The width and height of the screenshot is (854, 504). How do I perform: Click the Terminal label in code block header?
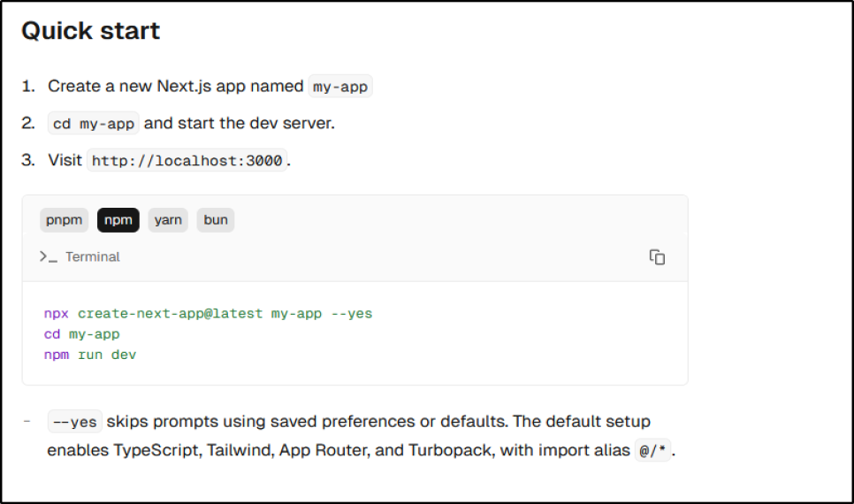(92, 256)
